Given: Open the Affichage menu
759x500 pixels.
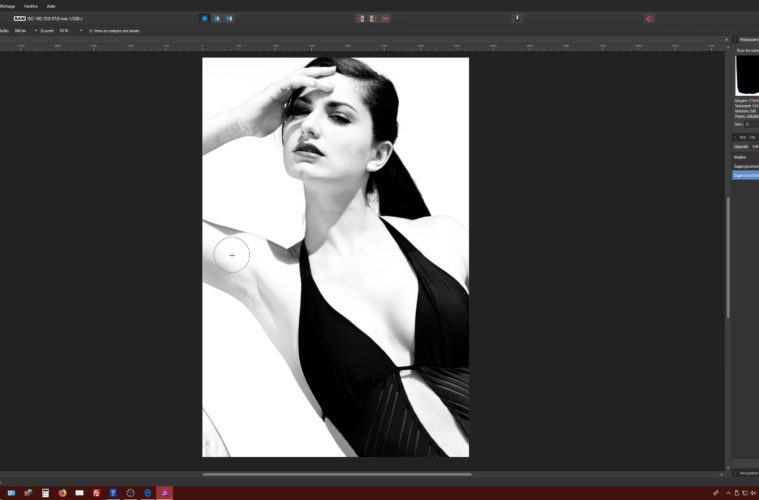Looking at the screenshot, I should click(x=7, y=6).
